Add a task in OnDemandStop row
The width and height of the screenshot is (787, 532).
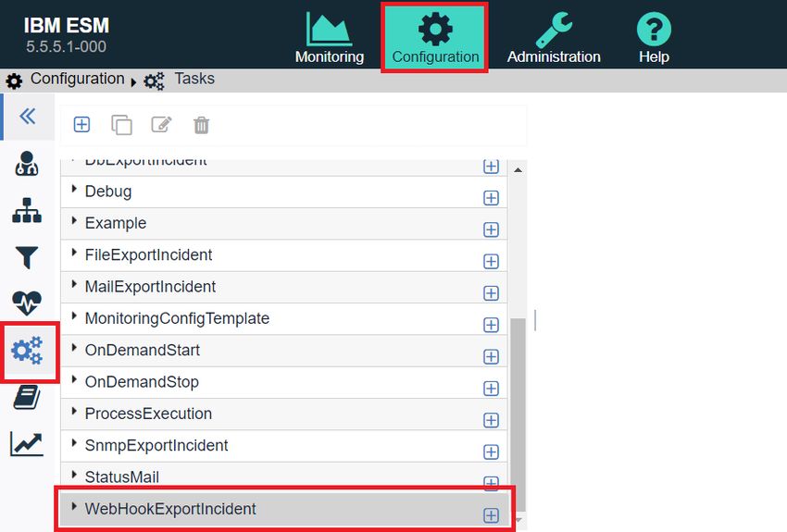pos(491,388)
